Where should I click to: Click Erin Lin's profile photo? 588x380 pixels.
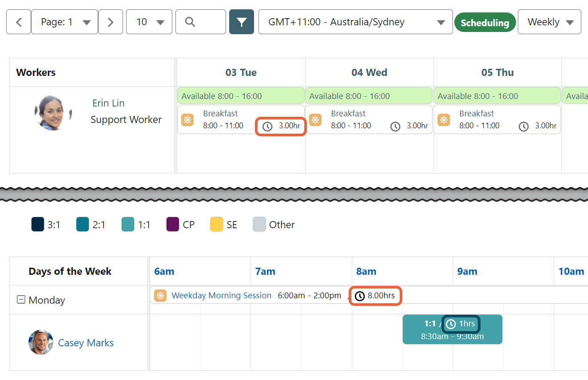point(53,112)
